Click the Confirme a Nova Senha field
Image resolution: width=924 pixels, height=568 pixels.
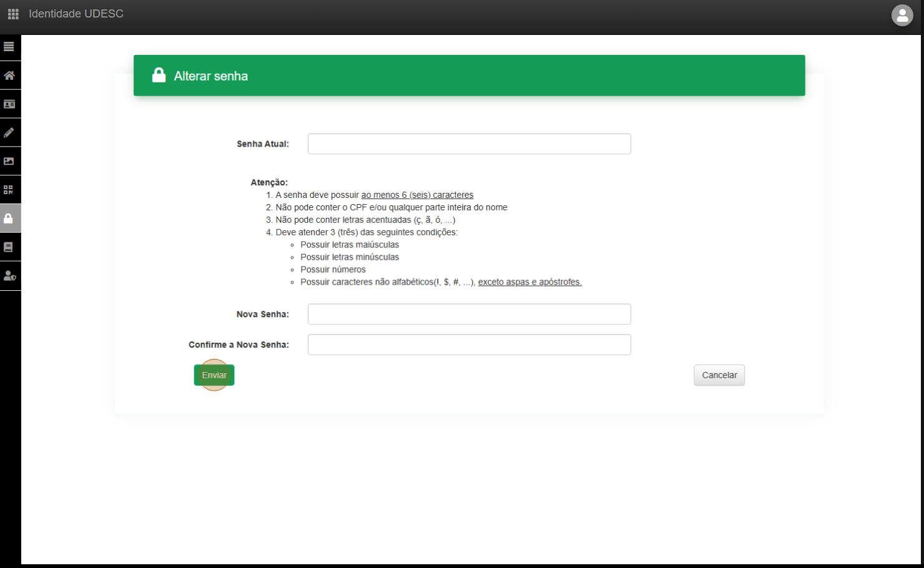click(469, 345)
